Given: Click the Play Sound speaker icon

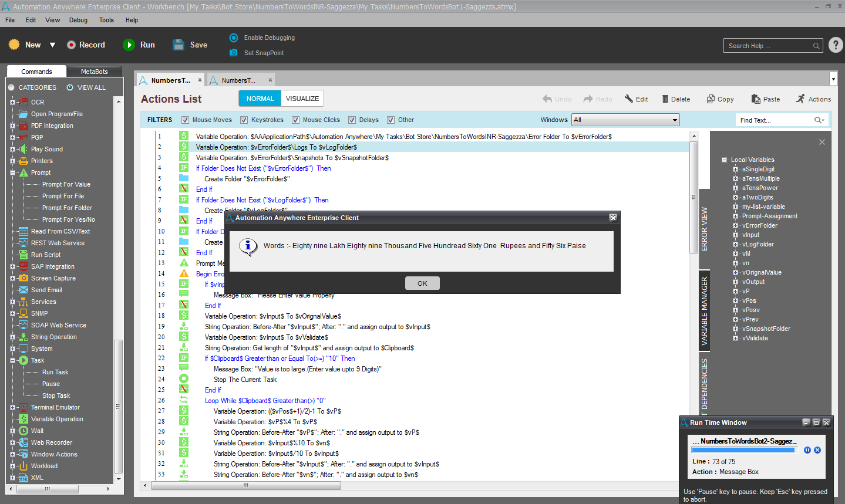Looking at the screenshot, I should pos(23,149).
